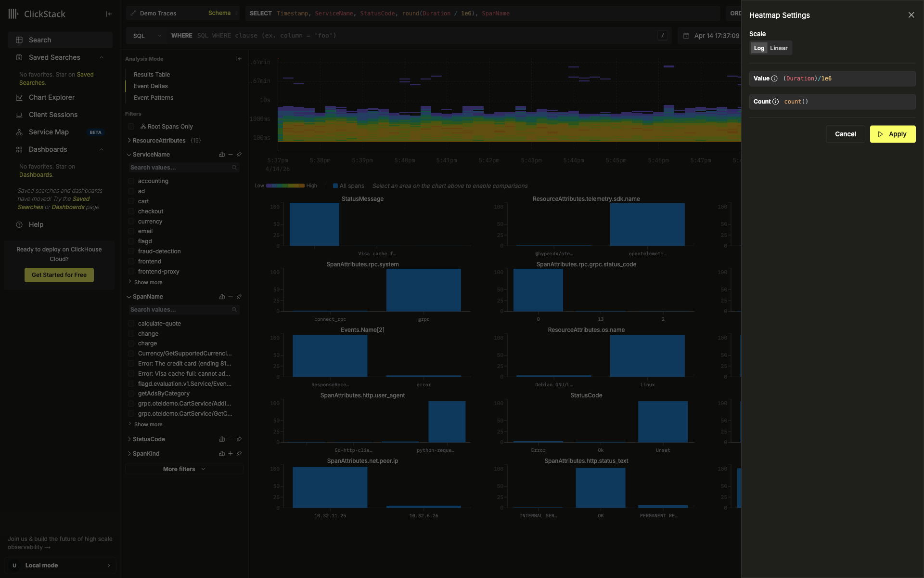Expand the More filters dropdown

[183, 469]
